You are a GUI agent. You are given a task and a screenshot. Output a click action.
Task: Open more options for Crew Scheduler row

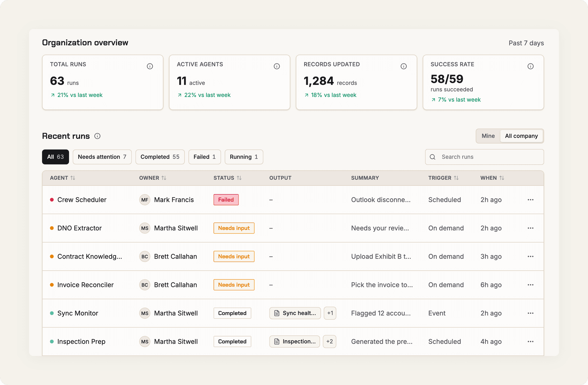pyautogui.click(x=530, y=200)
